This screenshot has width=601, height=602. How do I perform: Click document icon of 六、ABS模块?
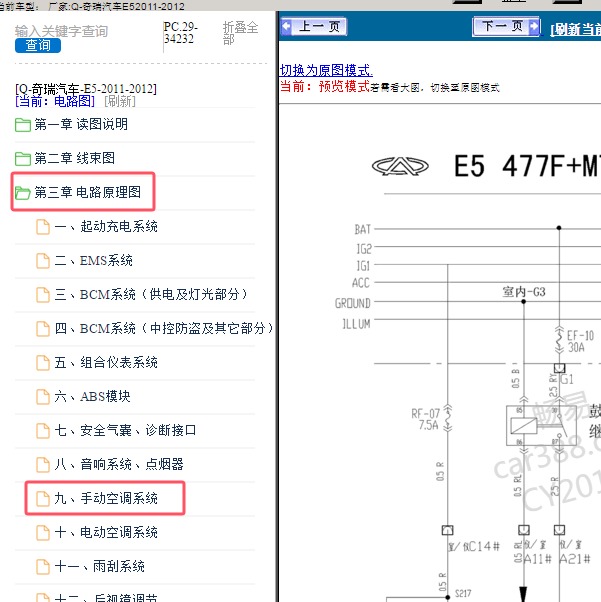coord(43,396)
